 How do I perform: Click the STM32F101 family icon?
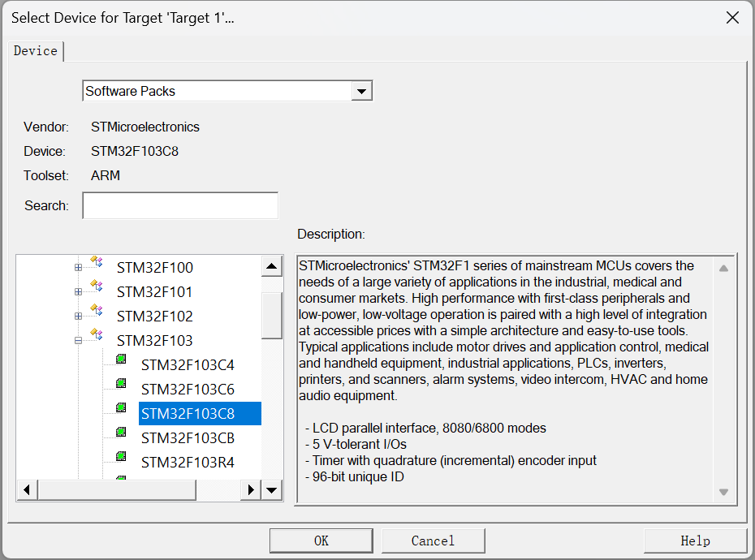[x=97, y=286]
